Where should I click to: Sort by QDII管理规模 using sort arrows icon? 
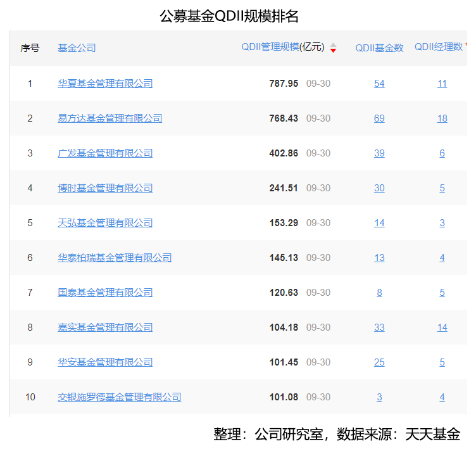333,48
